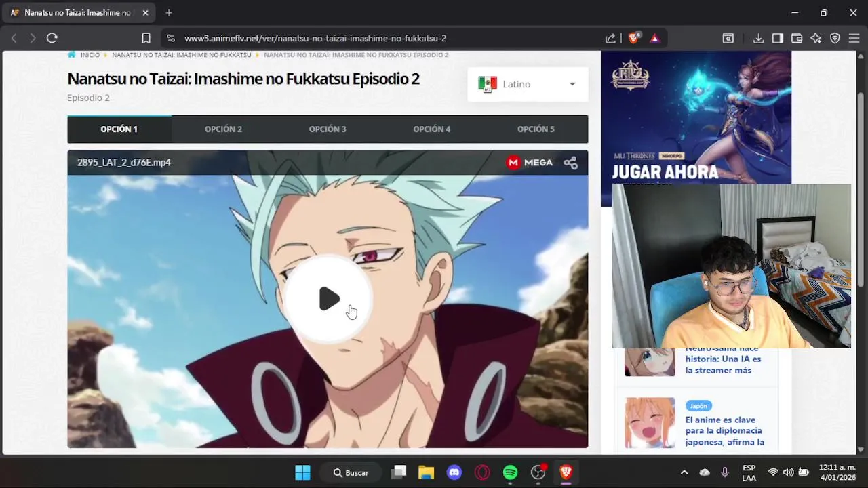View site information icon in address bar
The width and height of the screenshot is (868, 488).
click(170, 38)
